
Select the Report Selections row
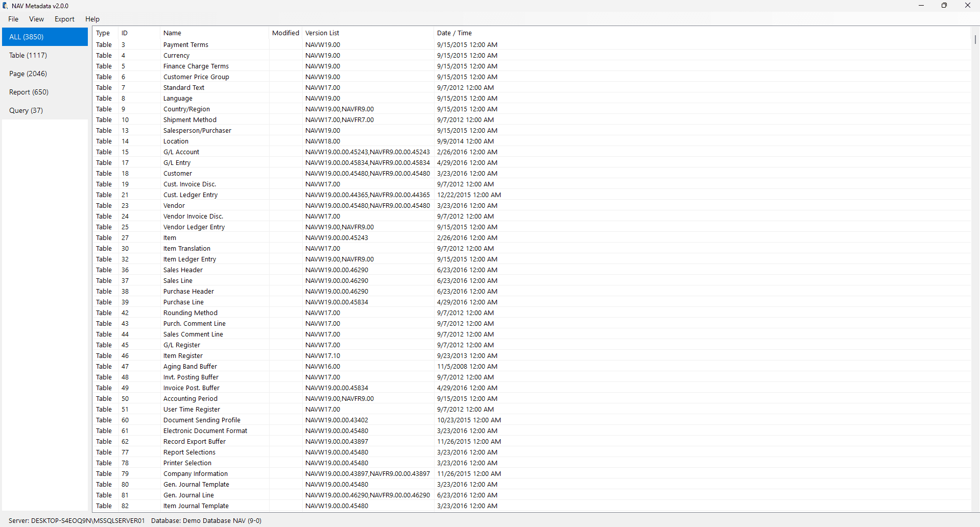click(532, 452)
